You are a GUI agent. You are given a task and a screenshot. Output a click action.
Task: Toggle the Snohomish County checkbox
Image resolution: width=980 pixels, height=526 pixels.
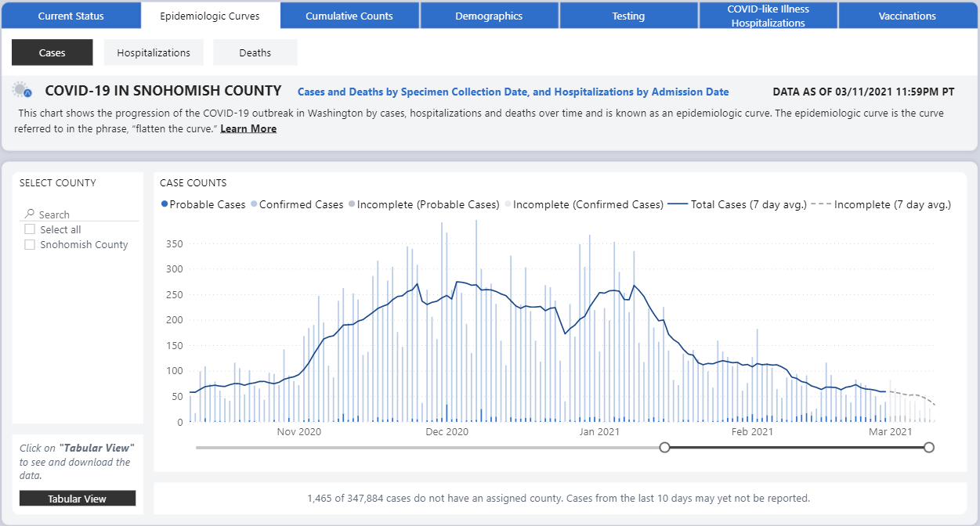[x=30, y=244]
